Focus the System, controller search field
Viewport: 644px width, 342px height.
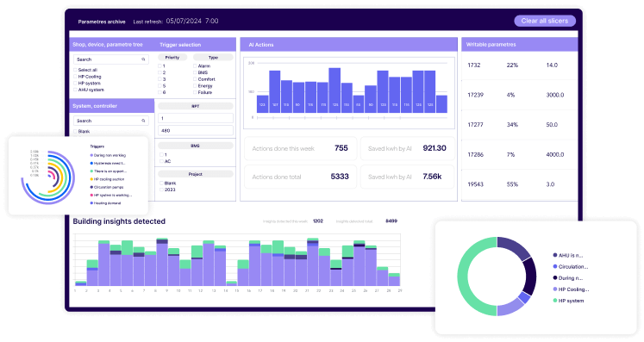point(111,121)
